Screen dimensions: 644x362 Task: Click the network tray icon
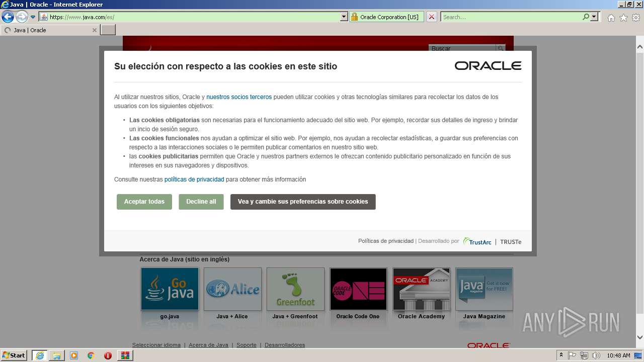pyautogui.click(x=584, y=355)
